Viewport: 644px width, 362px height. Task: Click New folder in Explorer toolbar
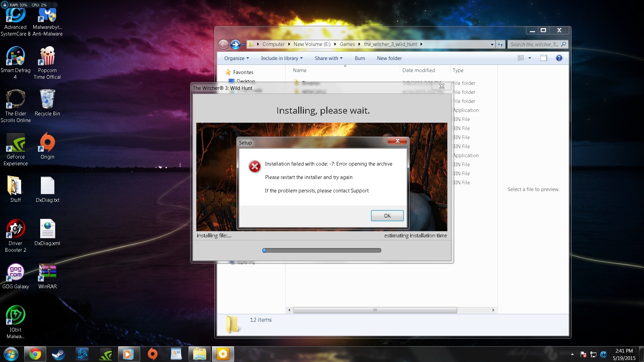[389, 58]
